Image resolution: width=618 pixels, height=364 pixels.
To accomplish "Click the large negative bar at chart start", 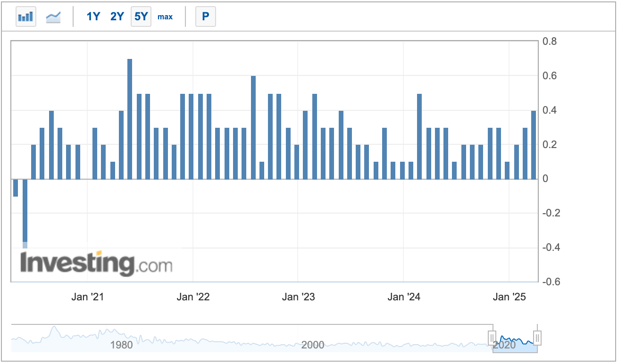I will pos(25,214).
